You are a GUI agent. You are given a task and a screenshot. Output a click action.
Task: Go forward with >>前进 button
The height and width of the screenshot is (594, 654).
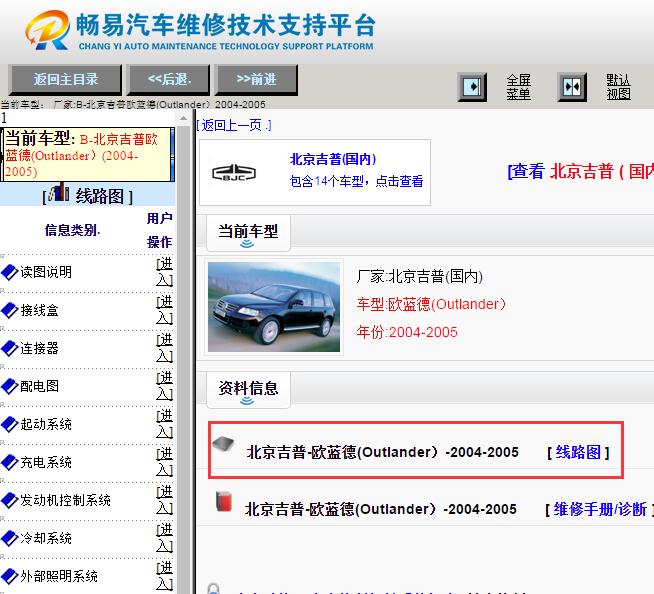pos(256,79)
